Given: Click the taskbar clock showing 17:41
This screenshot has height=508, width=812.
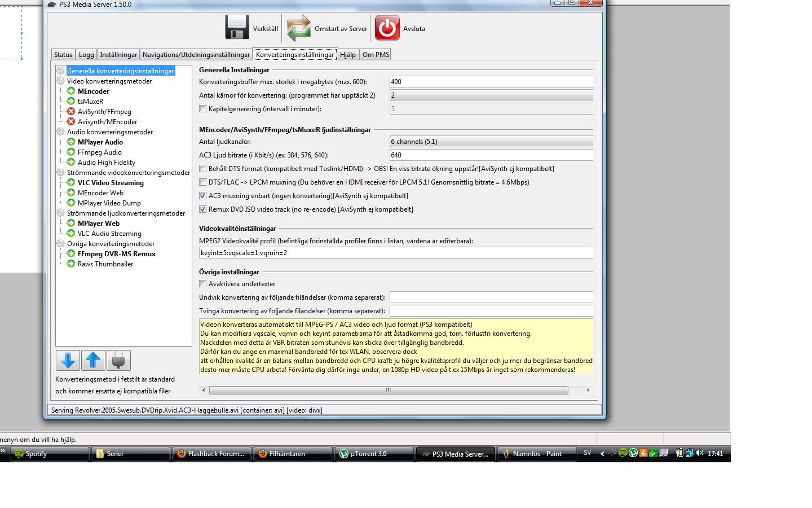Looking at the screenshot, I should click(715, 453).
